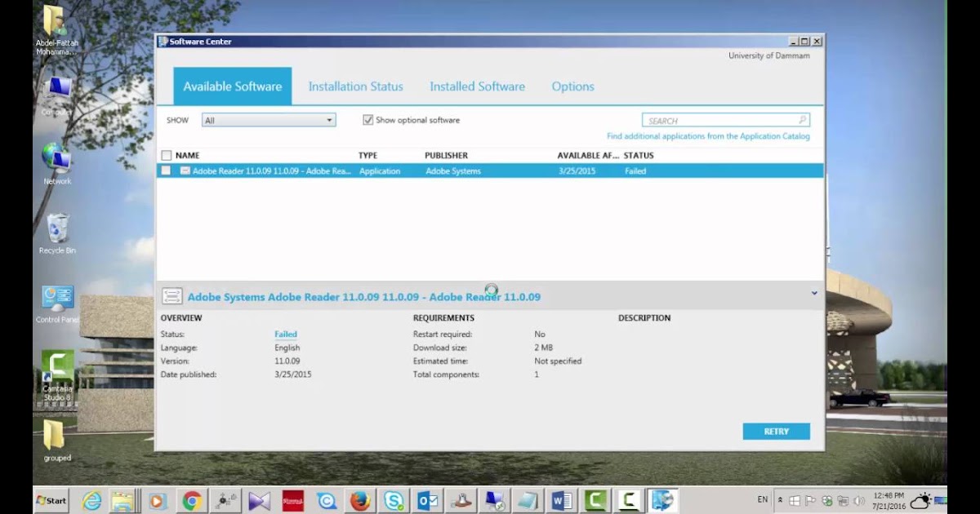Image resolution: width=980 pixels, height=514 pixels.
Task: Select the Adobe Reader 11.0.09 row name
Action: click(x=272, y=171)
